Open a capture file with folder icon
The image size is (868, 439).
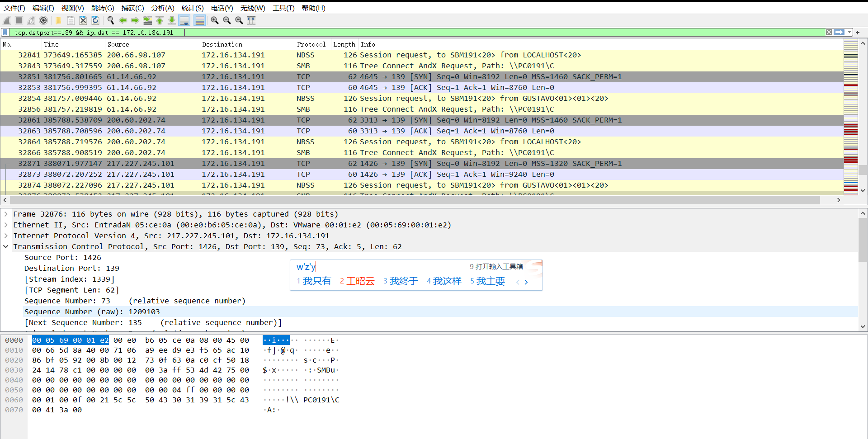(58, 20)
